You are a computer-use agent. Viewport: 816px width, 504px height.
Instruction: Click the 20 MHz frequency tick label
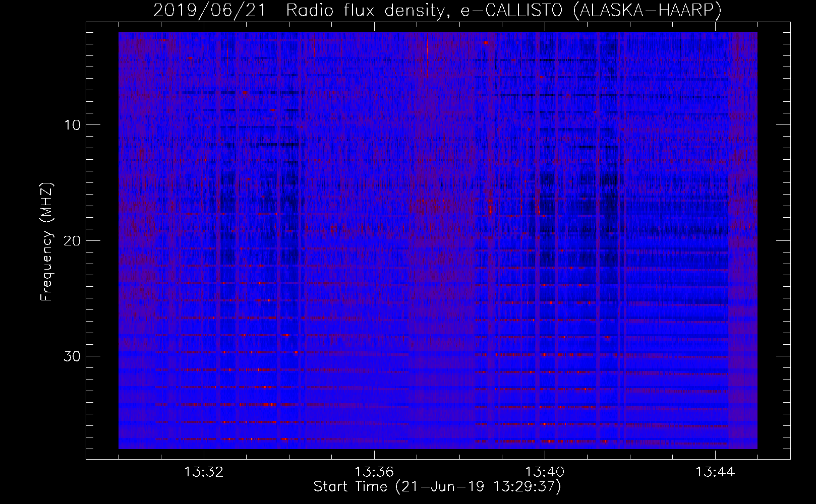[73, 240]
